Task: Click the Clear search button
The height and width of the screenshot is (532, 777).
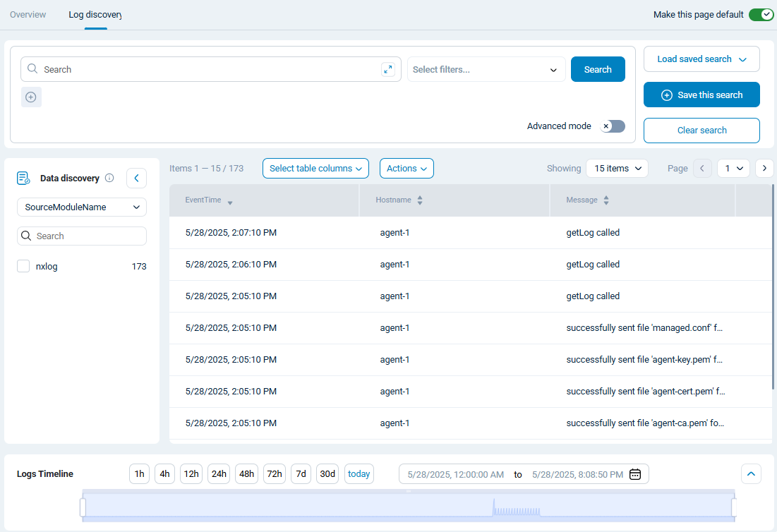Action: (x=701, y=131)
